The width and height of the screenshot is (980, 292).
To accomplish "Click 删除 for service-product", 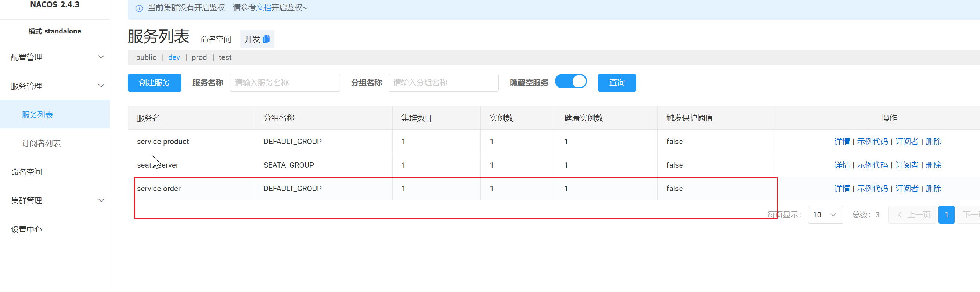I will point(934,142).
